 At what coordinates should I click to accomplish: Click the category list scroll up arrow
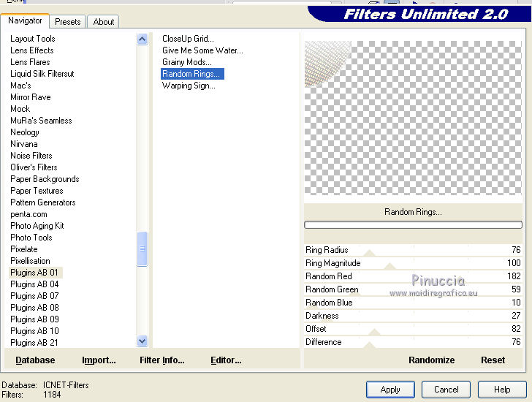point(142,39)
